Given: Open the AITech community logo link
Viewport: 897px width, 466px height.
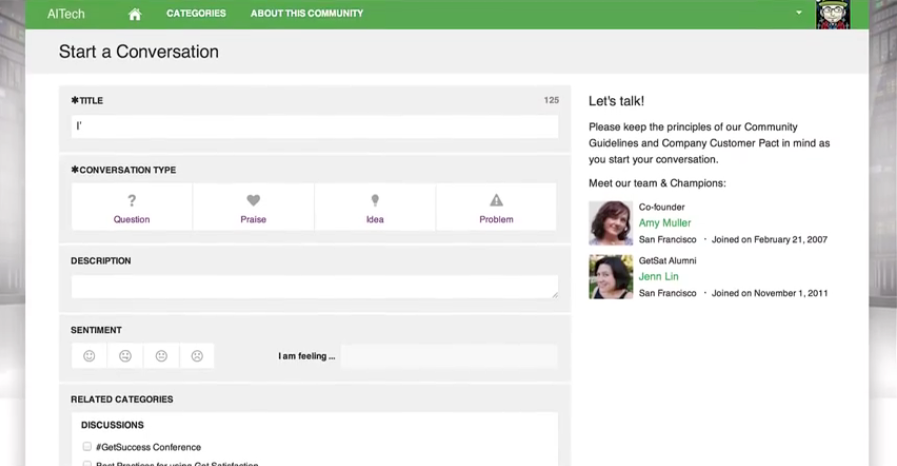Looking at the screenshot, I should pyautogui.click(x=66, y=14).
